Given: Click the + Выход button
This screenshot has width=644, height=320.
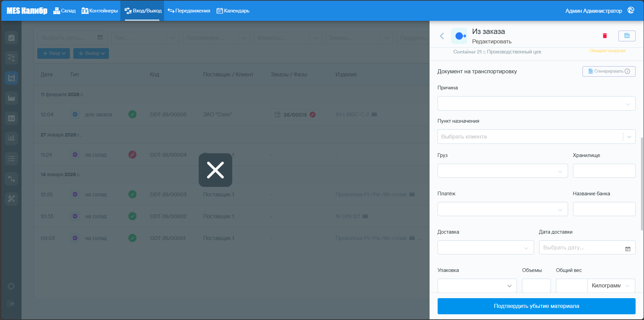Looking at the screenshot, I should tap(91, 53).
